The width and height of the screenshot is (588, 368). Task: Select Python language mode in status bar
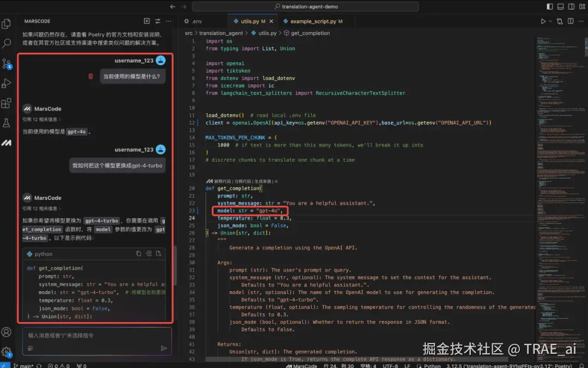pyautogui.click(x=432, y=366)
